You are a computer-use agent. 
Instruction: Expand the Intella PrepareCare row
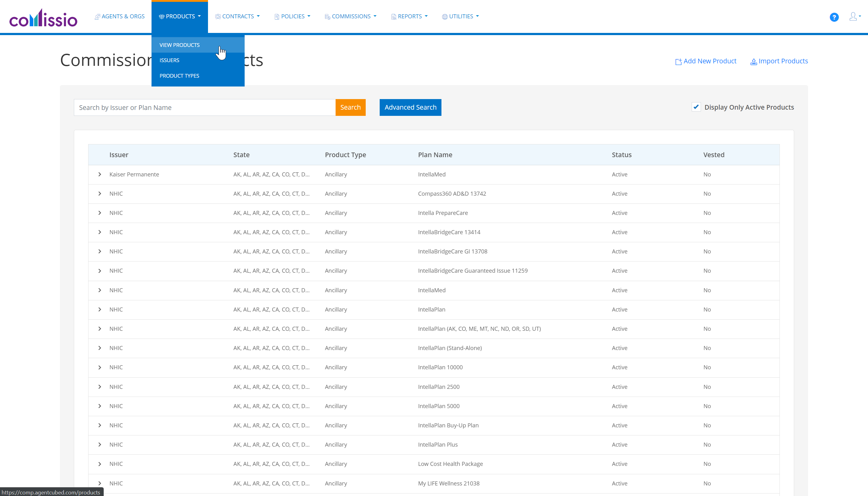pos(100,213)
